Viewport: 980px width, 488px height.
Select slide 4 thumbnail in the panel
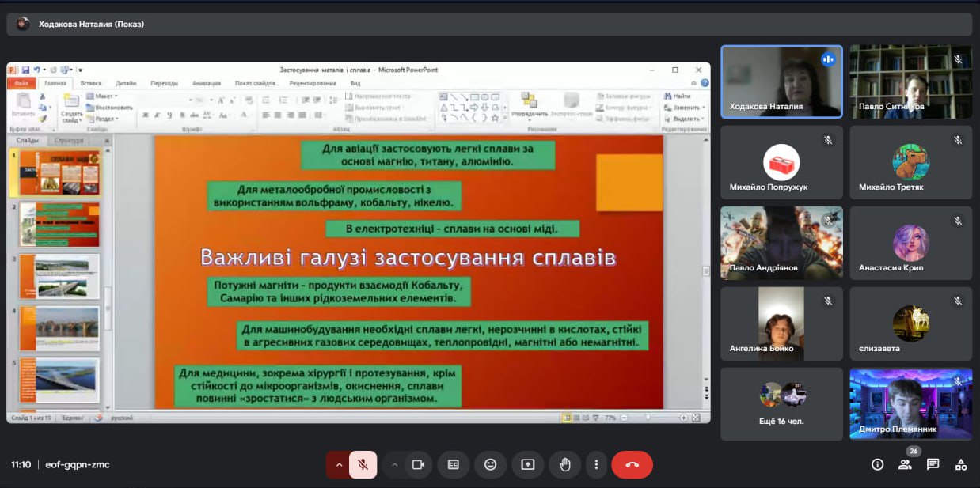(x=60, y=328)
